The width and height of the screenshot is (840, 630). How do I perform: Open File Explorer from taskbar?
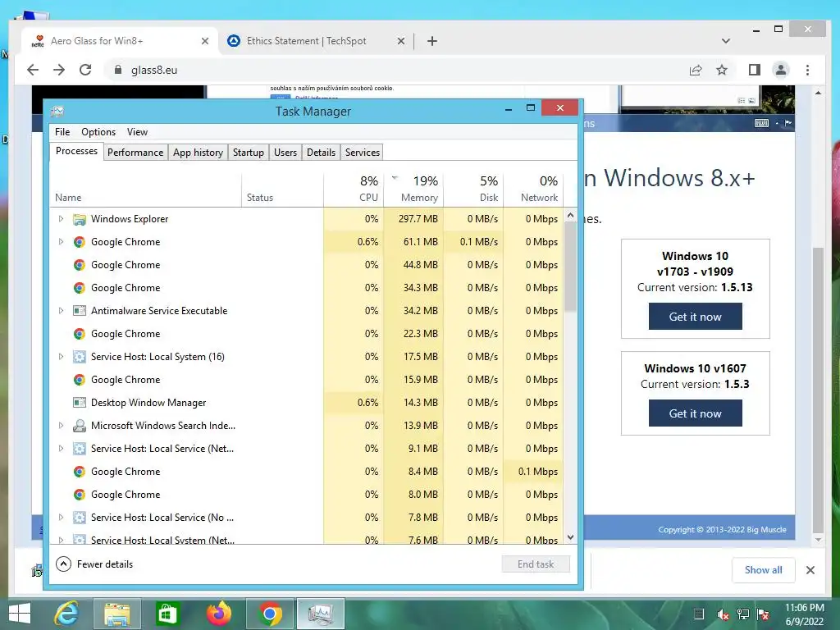(x=116, y=614)
